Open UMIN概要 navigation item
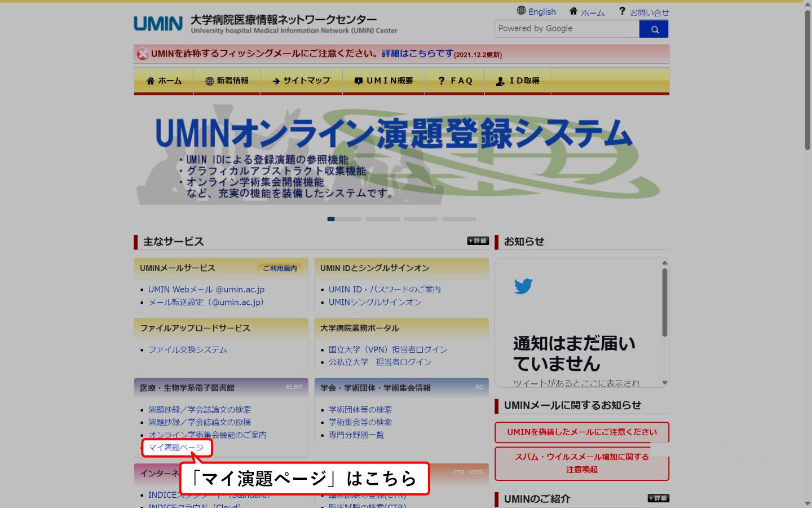This screenshot has width=812, height=508. (x=384, y=81)
